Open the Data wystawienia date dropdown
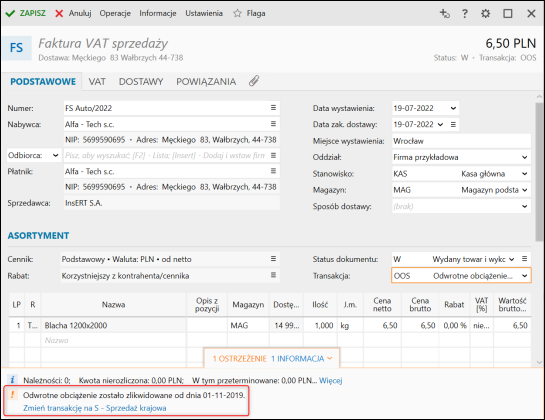The width and height of the screenshot is (545, 420). 453,108
